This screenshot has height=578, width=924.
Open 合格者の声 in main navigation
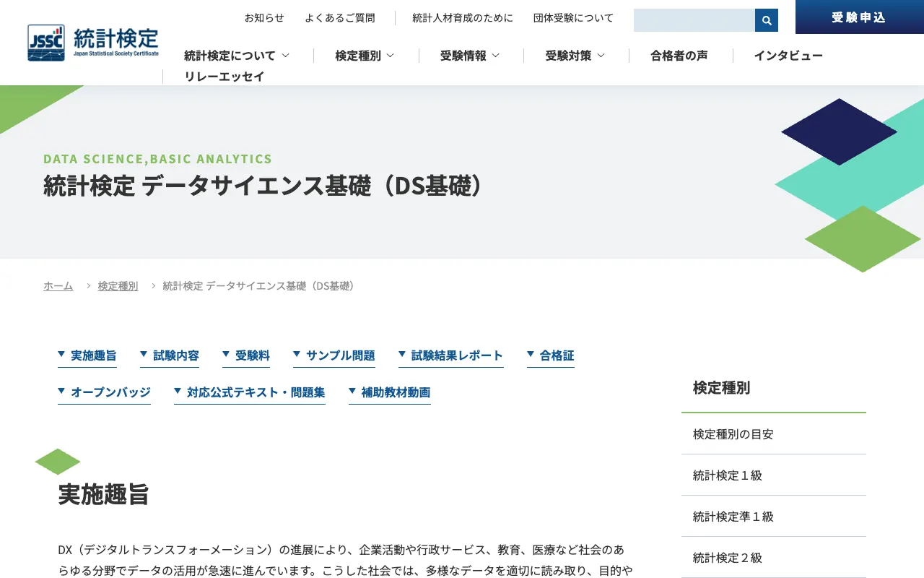coord(679,56)
